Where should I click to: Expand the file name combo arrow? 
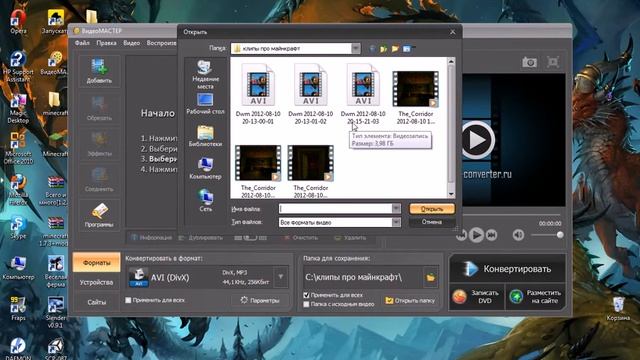396,209
